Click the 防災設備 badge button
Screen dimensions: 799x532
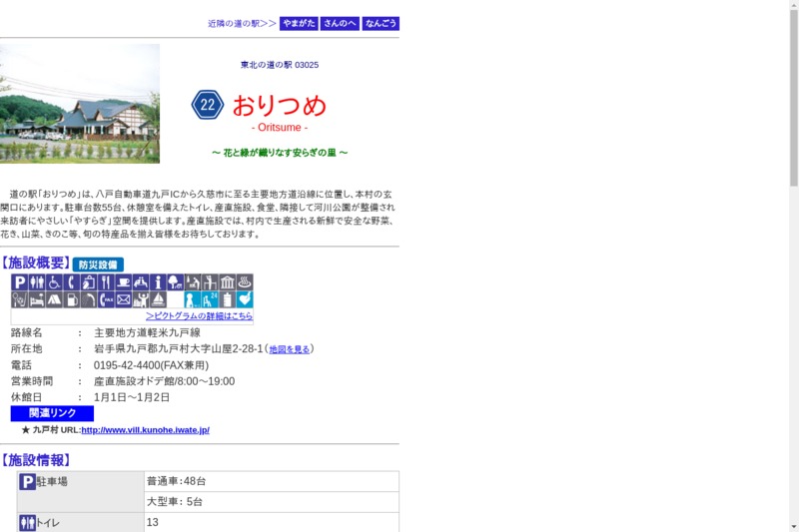98,265
